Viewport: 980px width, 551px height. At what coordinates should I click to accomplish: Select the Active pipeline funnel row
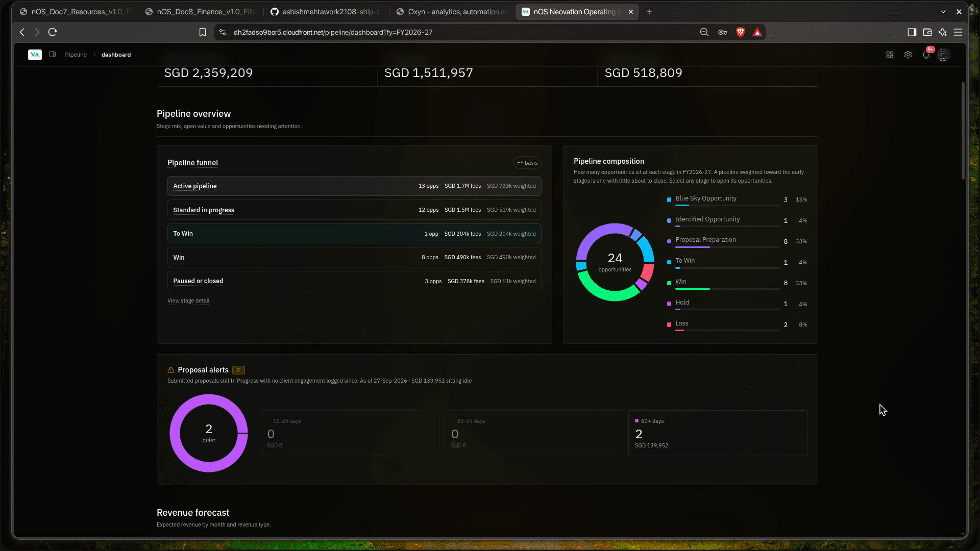click(x=354, y=186)
